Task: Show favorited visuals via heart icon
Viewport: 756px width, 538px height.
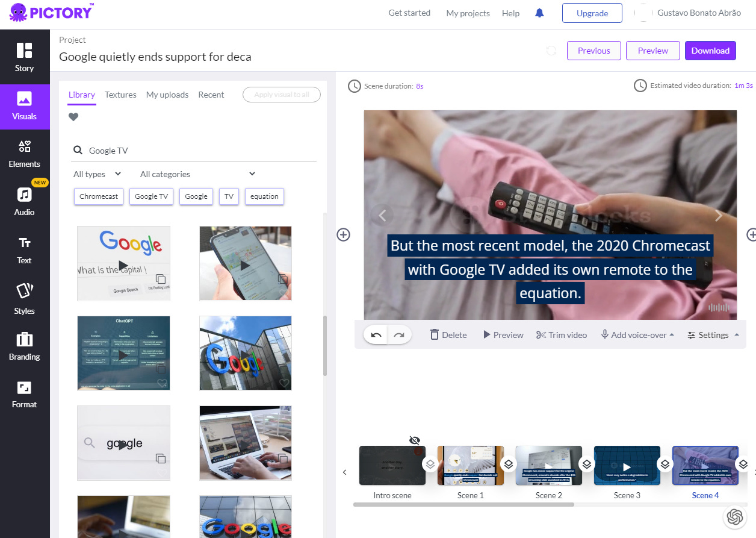Action: coord(73,117)
